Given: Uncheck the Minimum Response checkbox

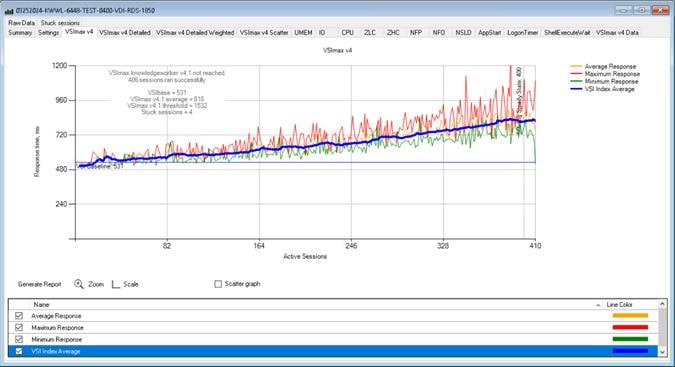Looking at the screenshot, I should click(19, 339).
